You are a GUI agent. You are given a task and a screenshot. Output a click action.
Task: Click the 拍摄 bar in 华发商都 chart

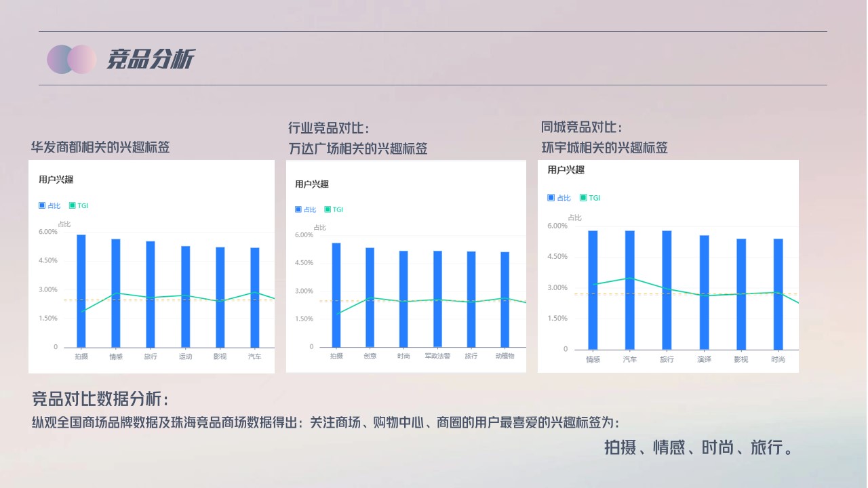(x=81, y=291)
